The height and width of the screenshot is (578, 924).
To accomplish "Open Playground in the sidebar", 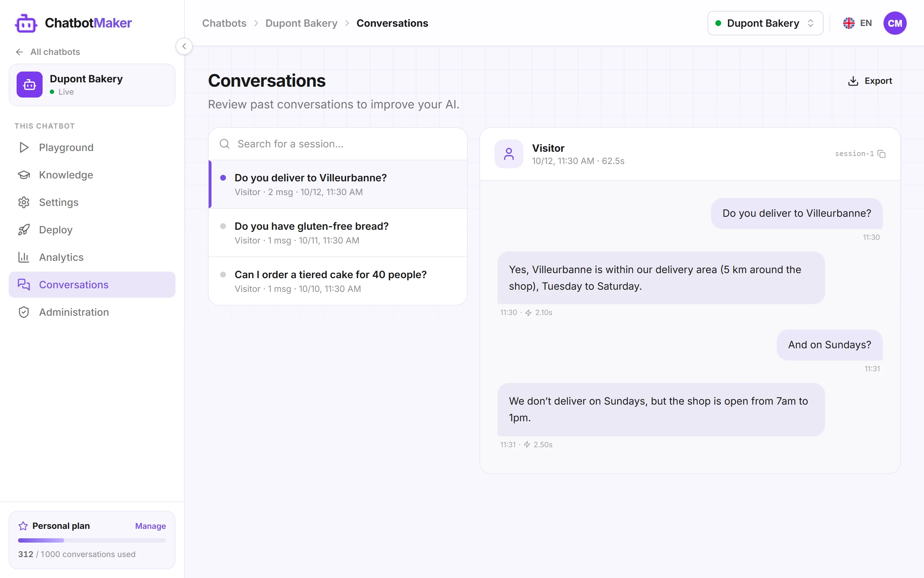I will click(x=92, y=147).
